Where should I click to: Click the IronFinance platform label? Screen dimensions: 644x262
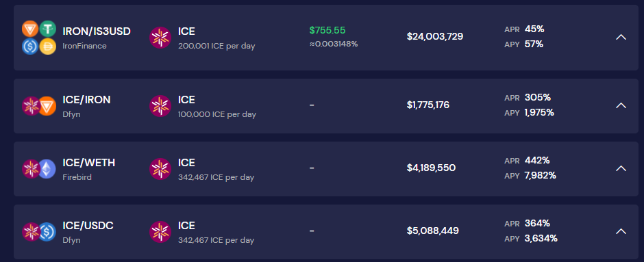pyautogui.click(x=84, y=46)
